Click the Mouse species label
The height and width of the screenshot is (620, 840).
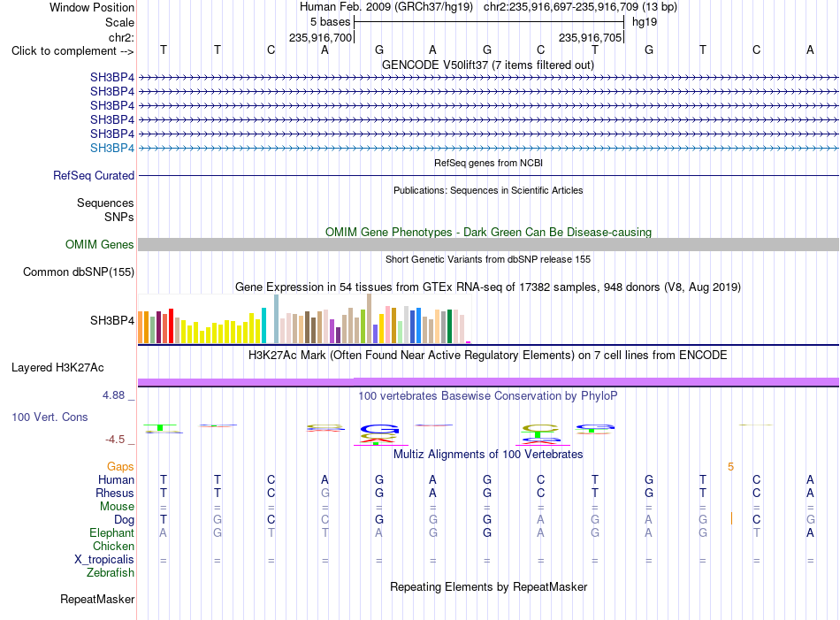tap(117, 507)
